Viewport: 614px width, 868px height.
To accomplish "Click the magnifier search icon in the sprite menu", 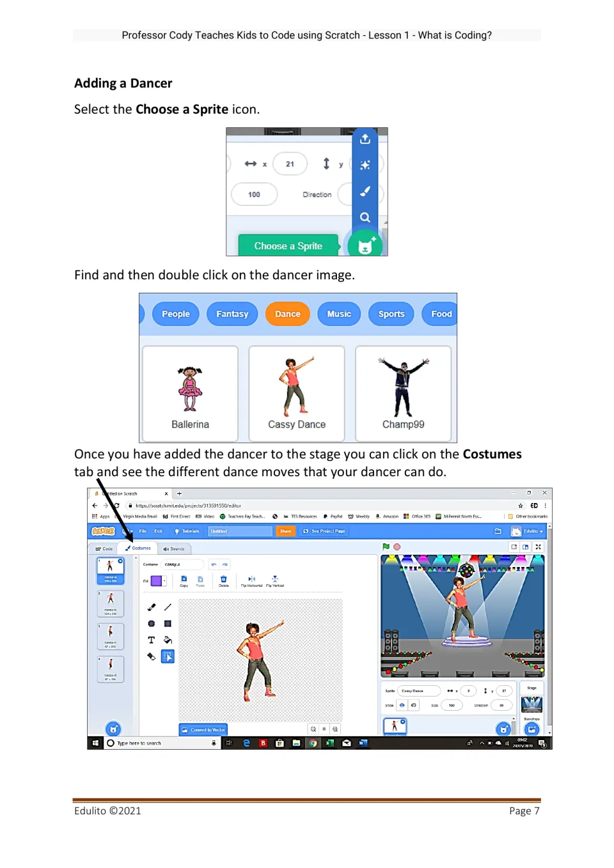I will [365, 217].
